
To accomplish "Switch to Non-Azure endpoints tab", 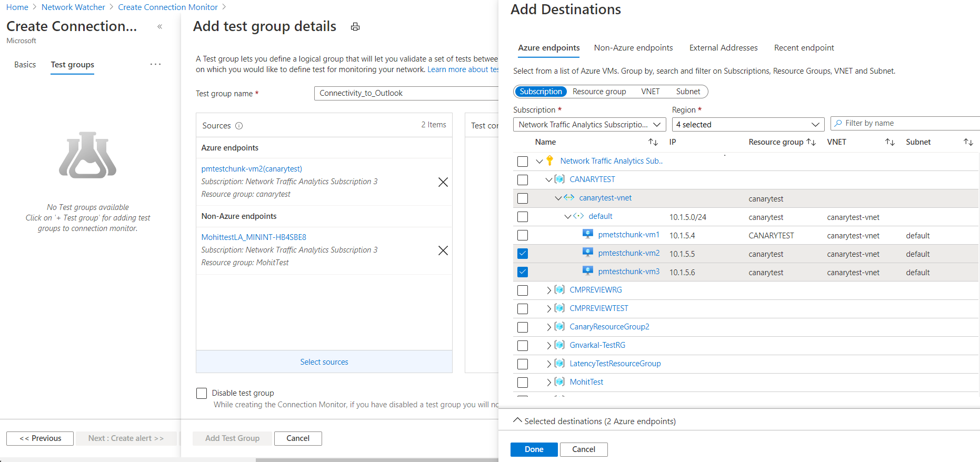I will tap(633, 48).
